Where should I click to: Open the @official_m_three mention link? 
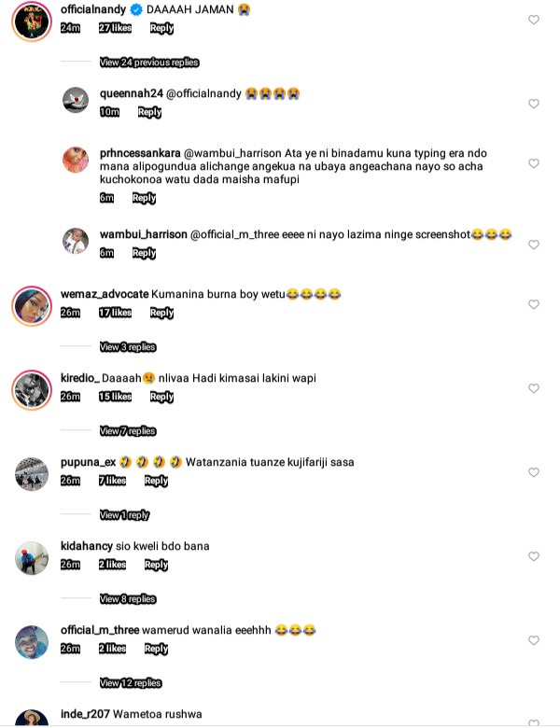234,234
